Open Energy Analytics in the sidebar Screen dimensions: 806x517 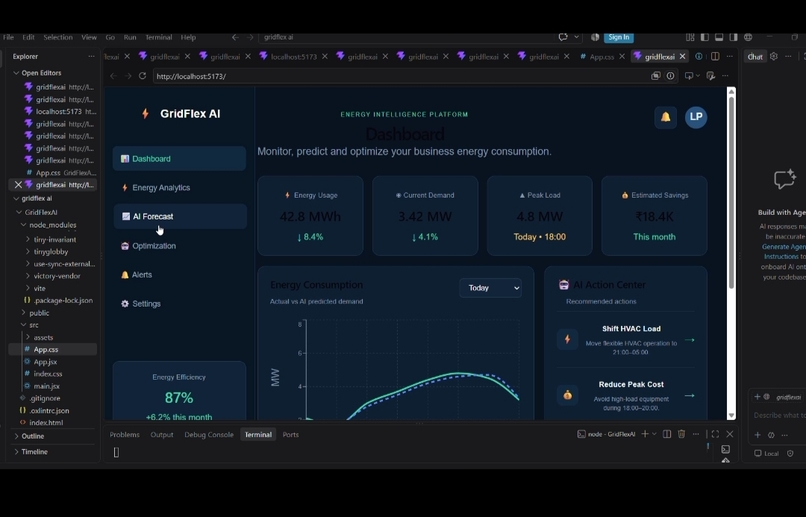[179, 188]
